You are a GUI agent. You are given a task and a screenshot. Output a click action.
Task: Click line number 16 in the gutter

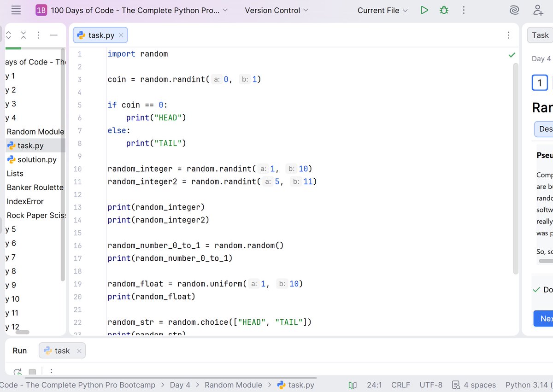77,246
